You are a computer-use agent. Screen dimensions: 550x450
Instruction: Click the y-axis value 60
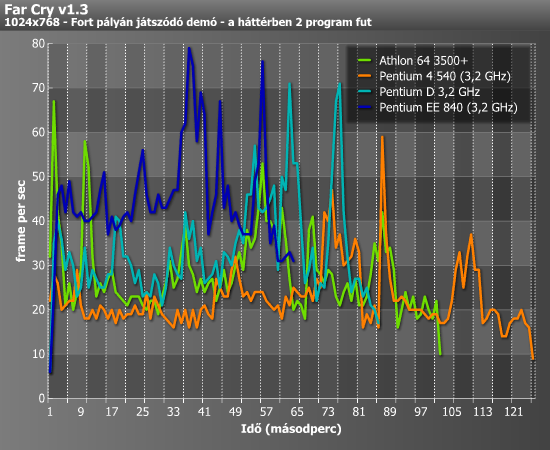[38, 132]
